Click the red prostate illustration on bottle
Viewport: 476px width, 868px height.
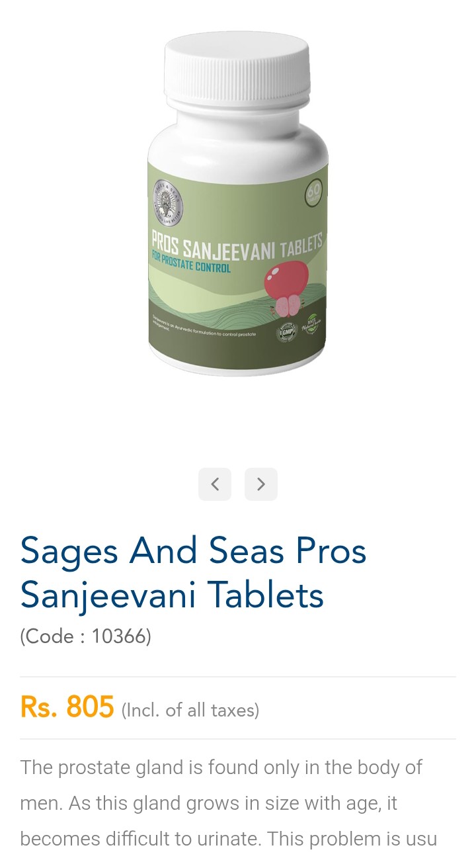pyautogui.click(x=288, y=286)
